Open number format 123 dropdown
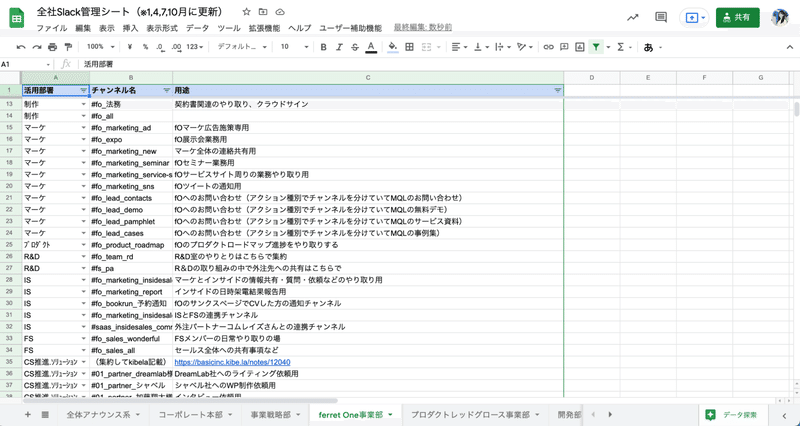 pyautogui.click(x=194, y=47)
